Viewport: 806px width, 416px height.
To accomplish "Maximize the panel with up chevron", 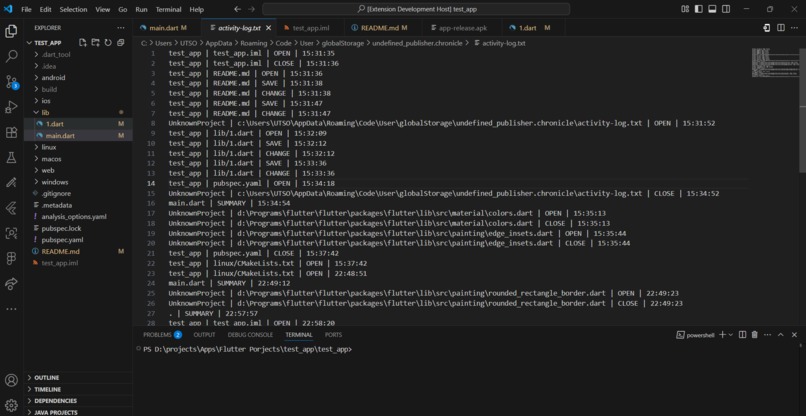I will click(780, 335).
